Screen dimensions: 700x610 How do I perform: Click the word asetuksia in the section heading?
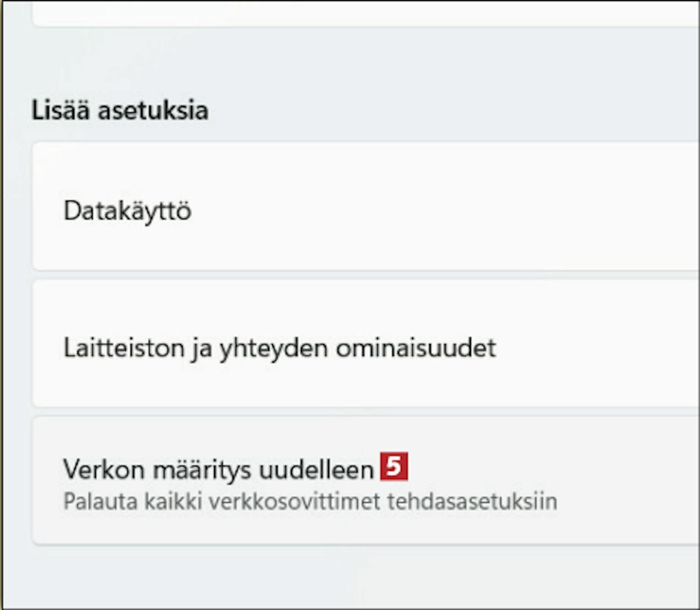coord(153,111)
